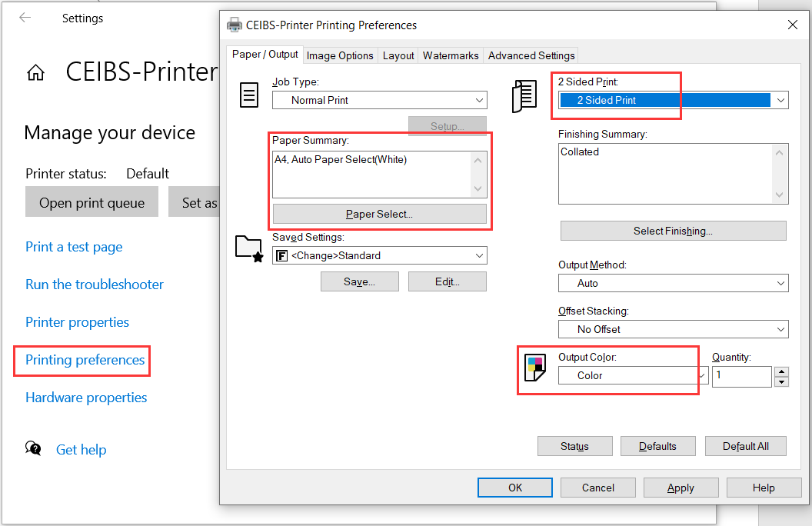Increase Quantity using the up stepper arrow
The height and width of the screenshot is (526, 812).
coord(782,372)
